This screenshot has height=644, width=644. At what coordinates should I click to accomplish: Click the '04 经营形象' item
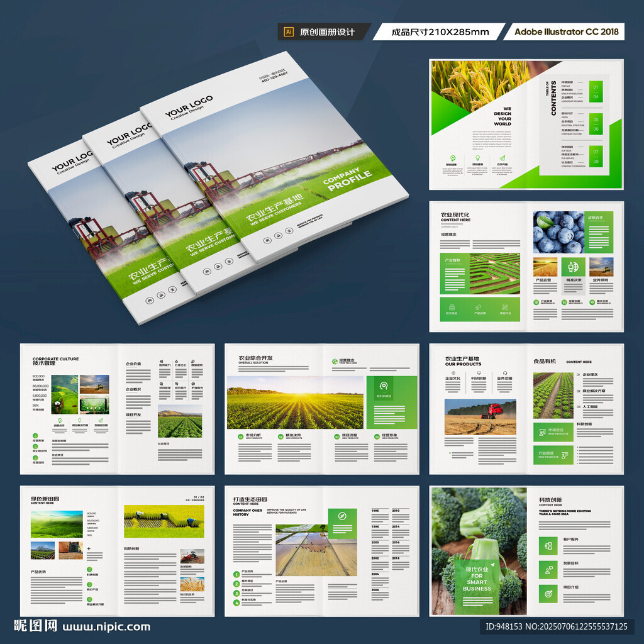387,436
